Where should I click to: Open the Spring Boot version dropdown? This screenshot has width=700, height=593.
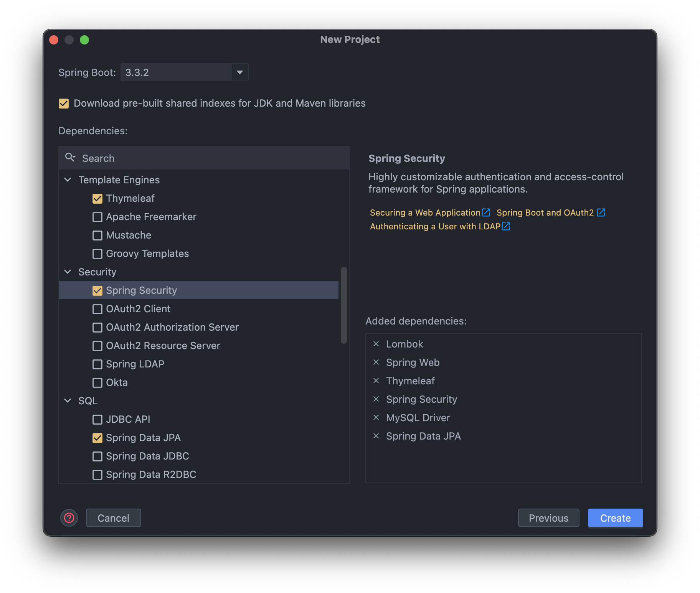coord(240,72)
